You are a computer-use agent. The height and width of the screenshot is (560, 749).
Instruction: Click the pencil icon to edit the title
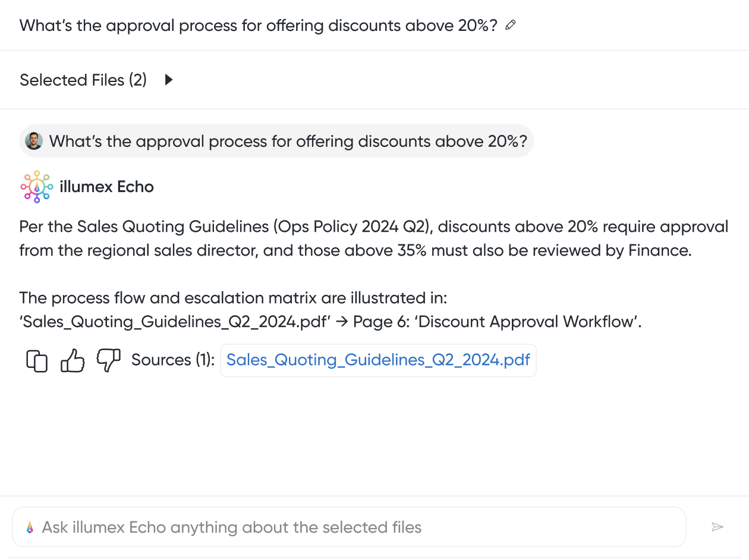coord(510,26)
